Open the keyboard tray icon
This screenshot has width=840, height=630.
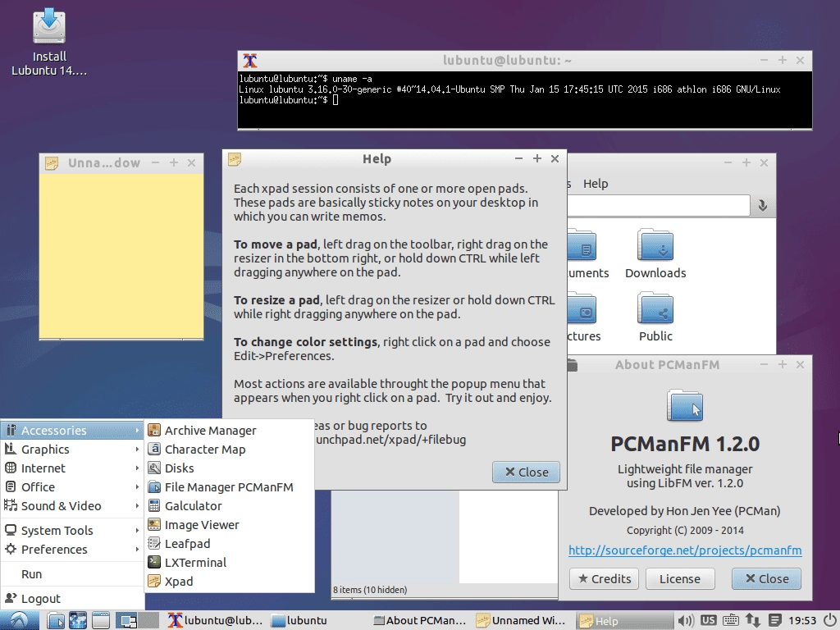[731, 621]
